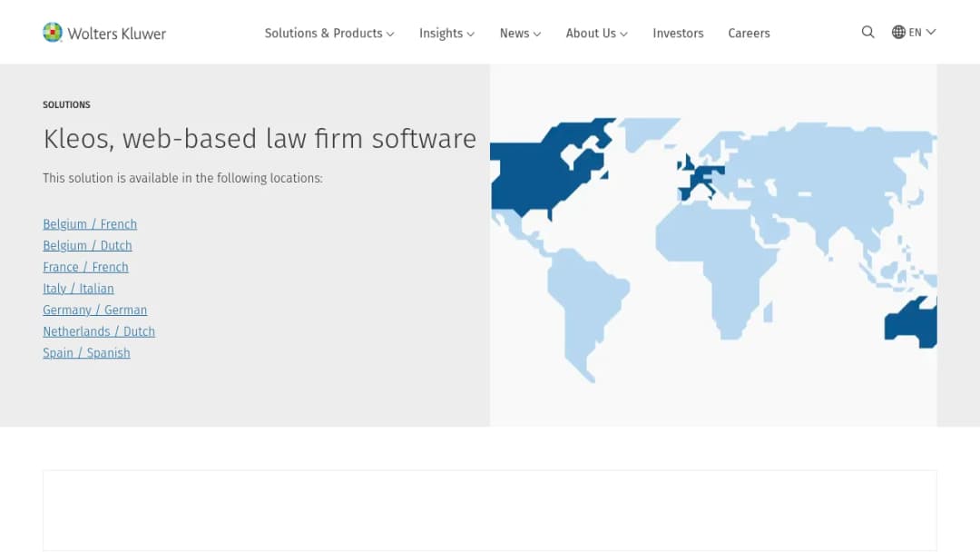Click the Wolters Kluwer brand name text
The width and height of the screenshot is (980, 552).
click(117, 34)
